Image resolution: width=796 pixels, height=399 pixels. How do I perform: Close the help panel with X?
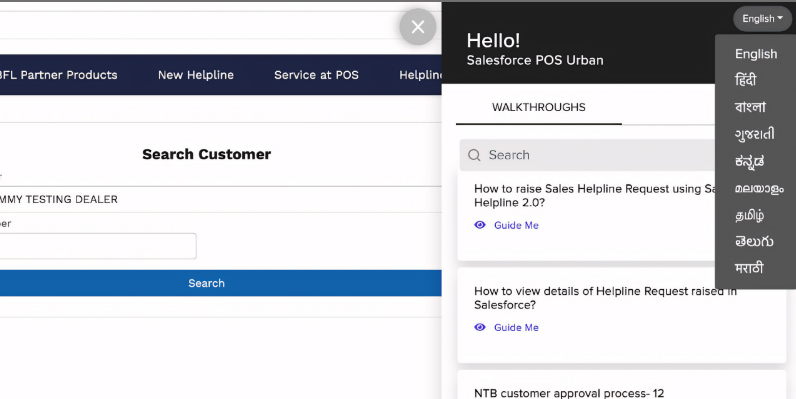(418, 27)
